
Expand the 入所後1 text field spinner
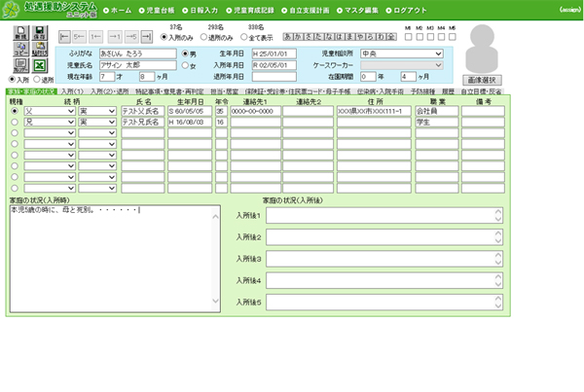[x=498, y=216]
